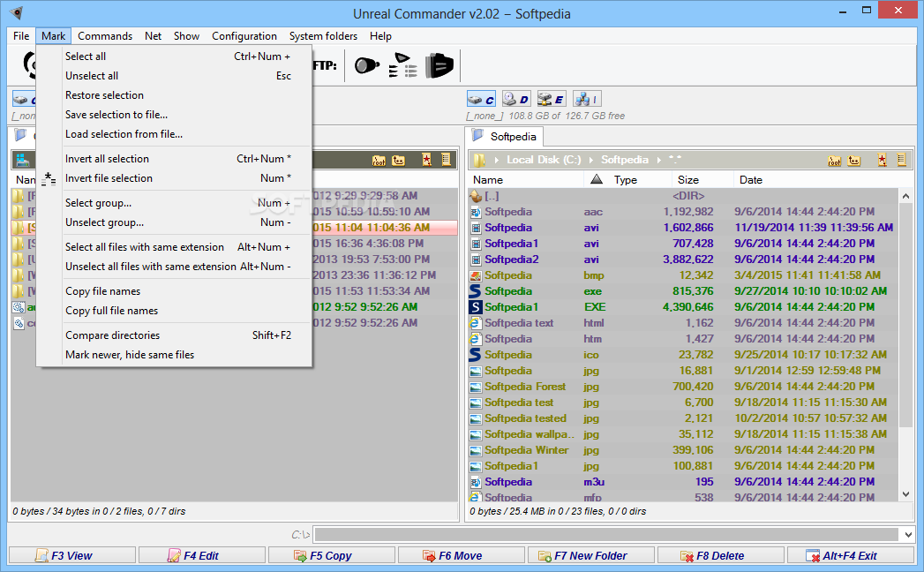
Task: Click the F5 Copy button
Action: (332, 555)
